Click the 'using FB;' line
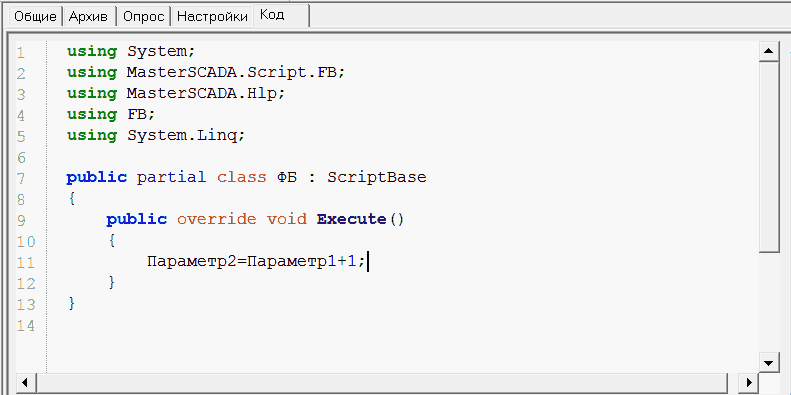The image size is (791, 395). click(x=111, y=115)
